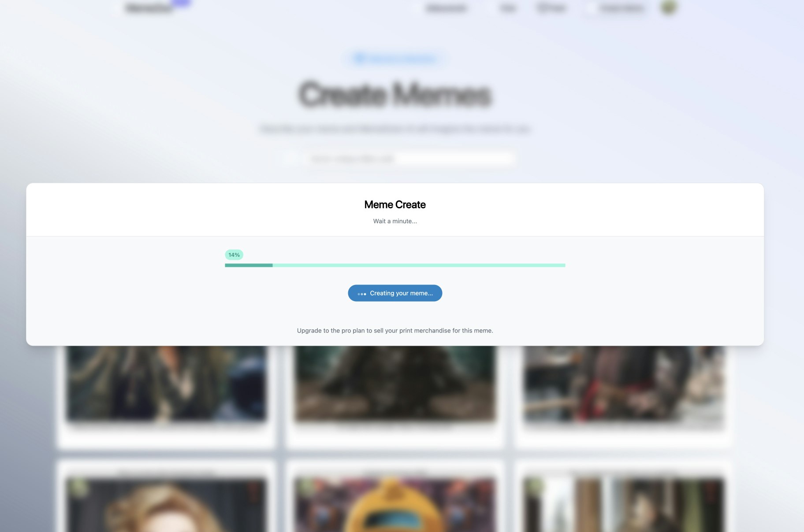This screenshot has width=804, height=532.
Task: Open the yellow helmet meme thumbnail
Action: click(395, 505)
